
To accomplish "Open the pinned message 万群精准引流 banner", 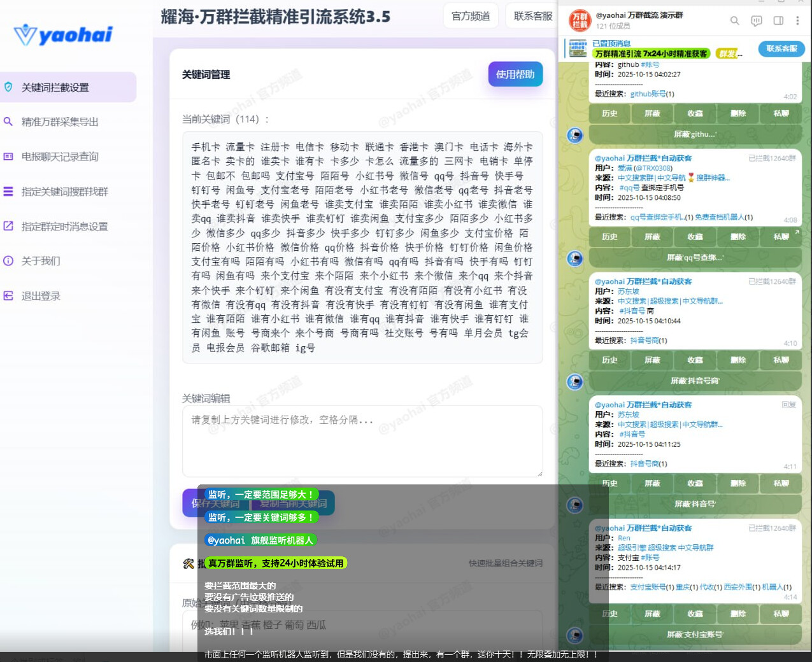I will pyautogui.click(x=650, y=53).
